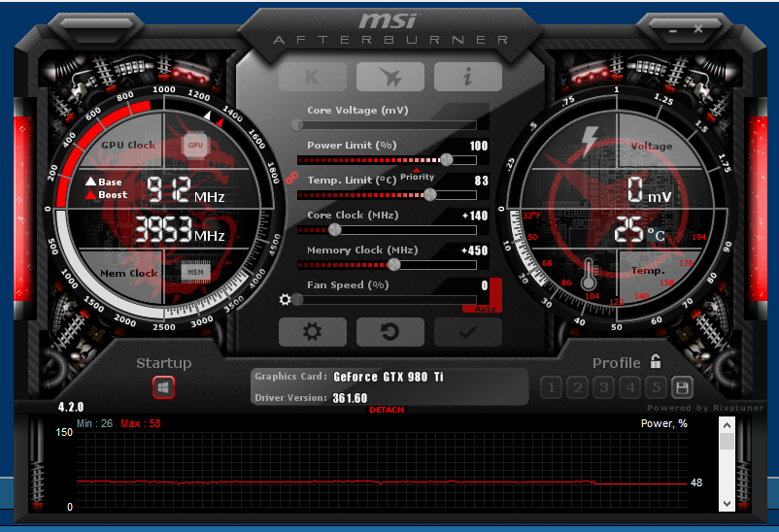779x532 pixels.
Task: Close the Afterburner window
Action: point(698,29)
